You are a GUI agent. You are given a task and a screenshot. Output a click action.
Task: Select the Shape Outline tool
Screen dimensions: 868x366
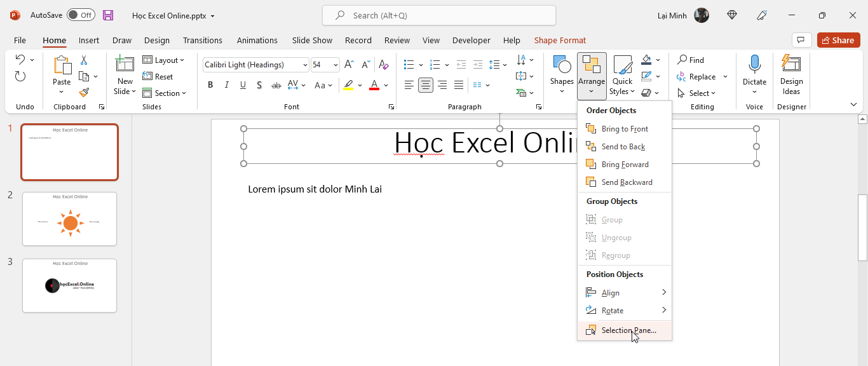[645, 76]
